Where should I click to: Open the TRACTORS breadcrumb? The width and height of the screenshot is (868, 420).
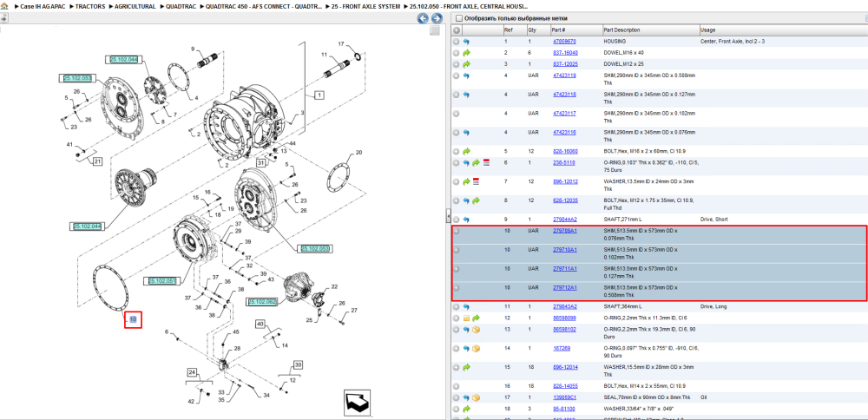click(90, 6)
